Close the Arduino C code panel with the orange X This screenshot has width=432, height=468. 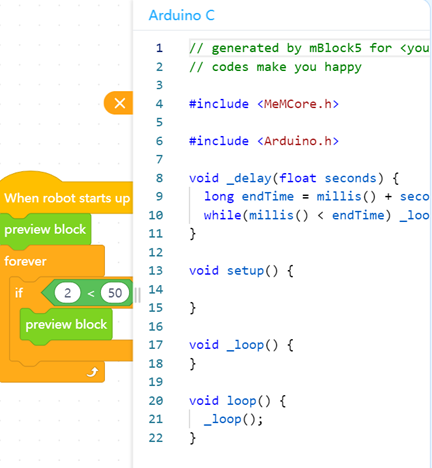click(x=120, y=103)
